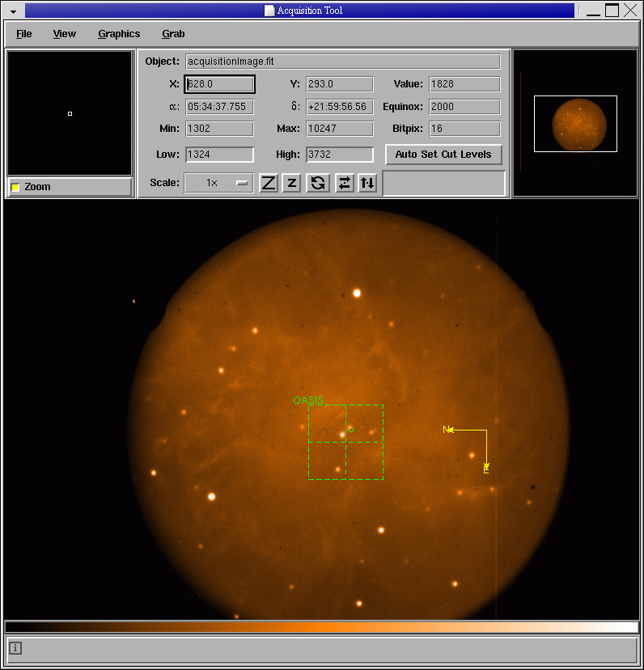Click the zoom out (small z) button
Image resolution: width=644 pixels, height=670 pixels.
point(292,183)
